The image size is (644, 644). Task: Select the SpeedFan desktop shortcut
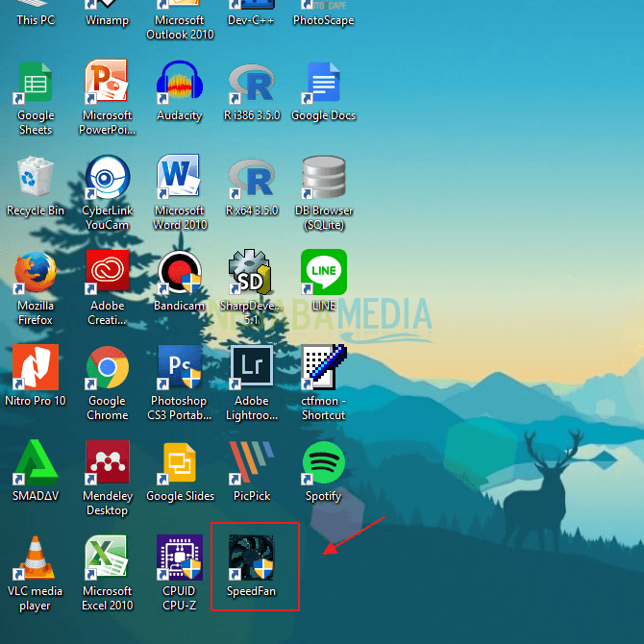[251, 557]
